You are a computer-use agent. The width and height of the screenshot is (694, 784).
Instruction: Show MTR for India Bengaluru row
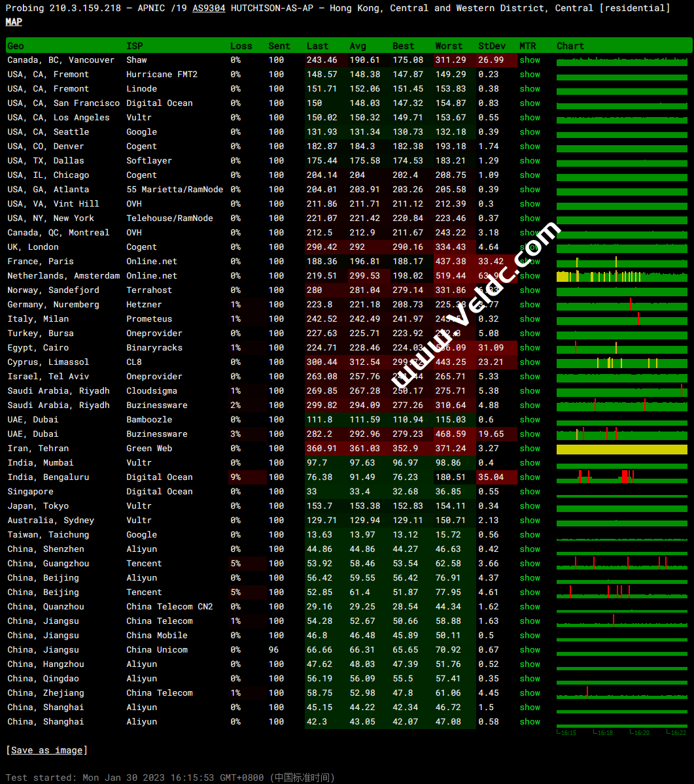(x=530, y=477)
